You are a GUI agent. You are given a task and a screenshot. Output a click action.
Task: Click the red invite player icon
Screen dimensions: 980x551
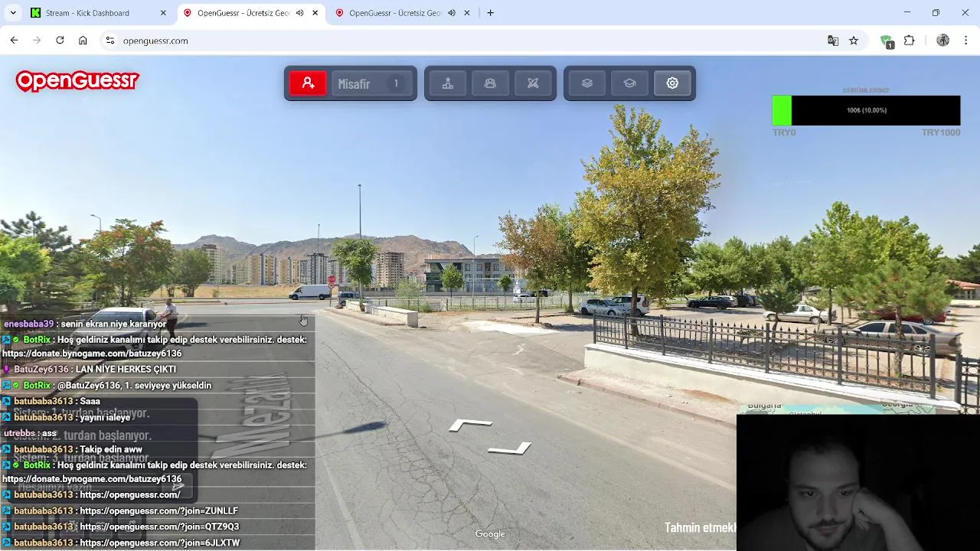pyautogui.click(x=308, y=83)
